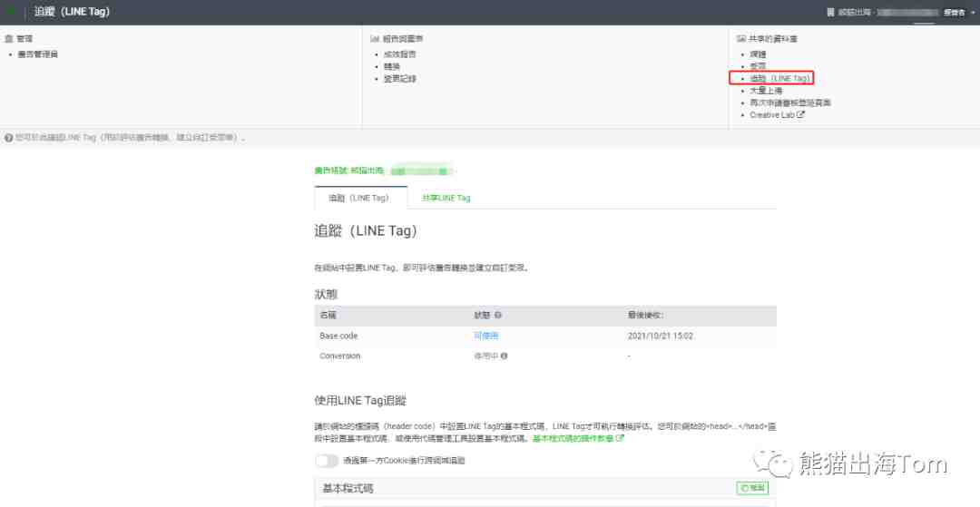Screen dimensions: 980x507
Task: Click the green copy button for 基本程式碼
Action: 752,488
